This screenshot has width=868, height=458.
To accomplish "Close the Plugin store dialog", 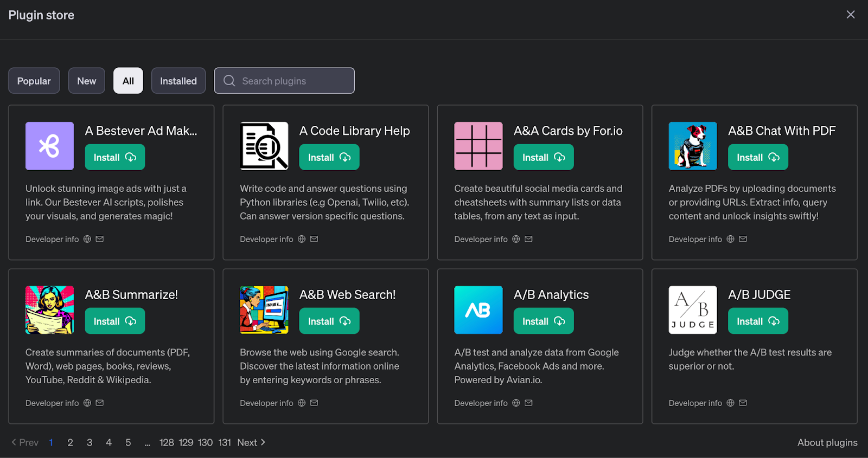I will pyautogui.click(x=850, y=15).
